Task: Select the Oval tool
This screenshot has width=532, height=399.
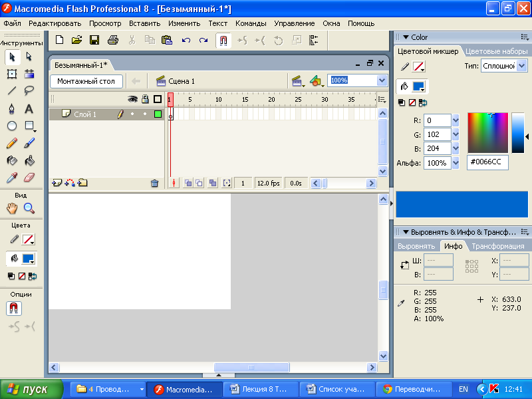Action: (x=12, y=126)
